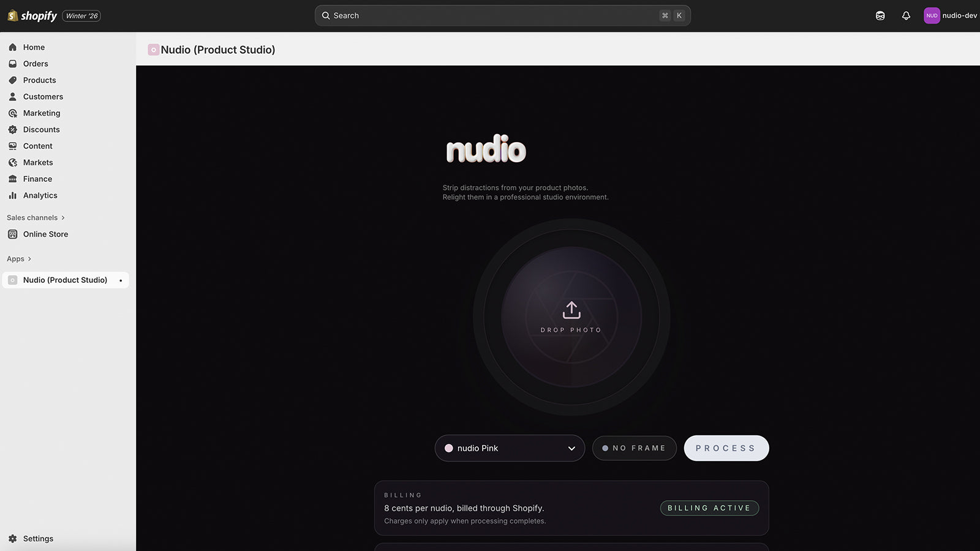The image size is (980, 551).
Task: Click the dot next to Nudio app entry
Action: click(x=121, y=280)
